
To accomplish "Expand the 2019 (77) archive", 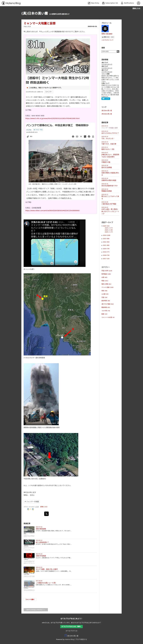I will coord(102,252).
